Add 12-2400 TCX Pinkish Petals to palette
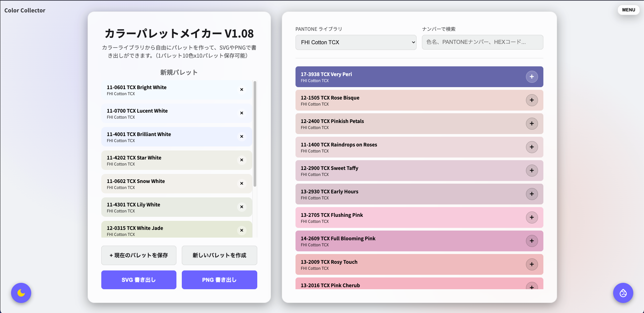 532,124
